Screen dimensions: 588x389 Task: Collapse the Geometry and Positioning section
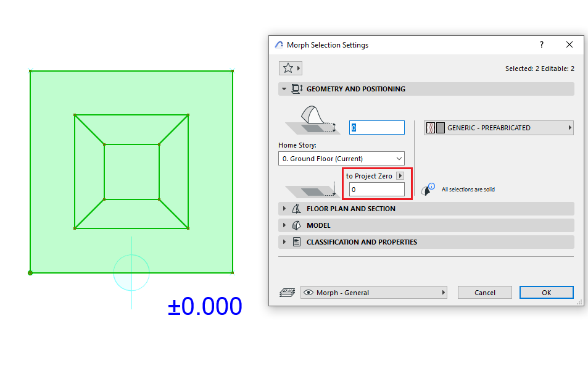click(x=284, y=89)
